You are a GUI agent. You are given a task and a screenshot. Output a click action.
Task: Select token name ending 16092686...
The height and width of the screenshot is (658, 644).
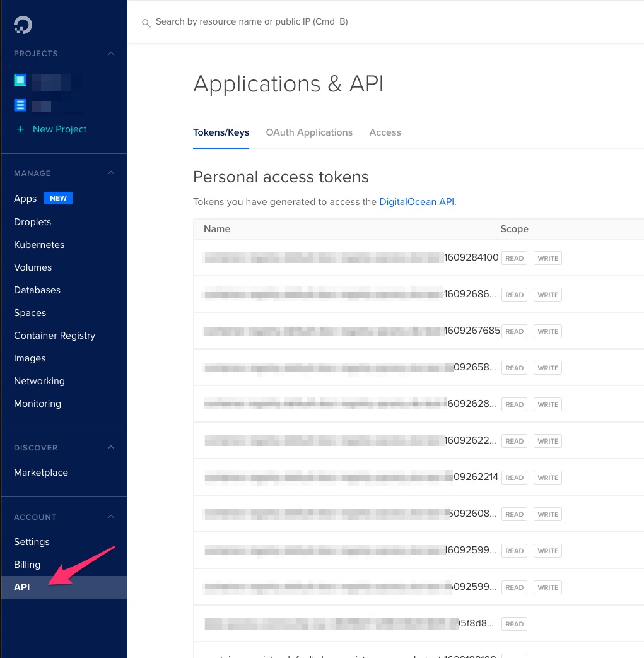(x=350, y=294)
